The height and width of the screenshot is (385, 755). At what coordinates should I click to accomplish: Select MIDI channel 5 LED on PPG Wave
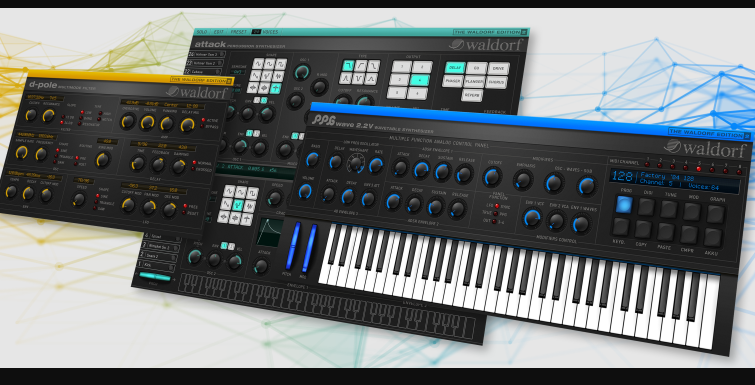point(699,168)
